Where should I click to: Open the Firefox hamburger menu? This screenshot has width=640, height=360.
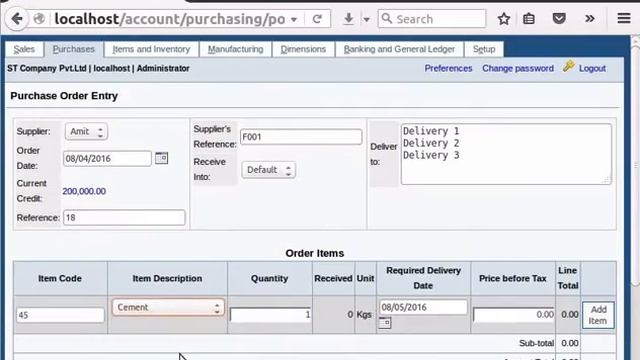(624, 18)
